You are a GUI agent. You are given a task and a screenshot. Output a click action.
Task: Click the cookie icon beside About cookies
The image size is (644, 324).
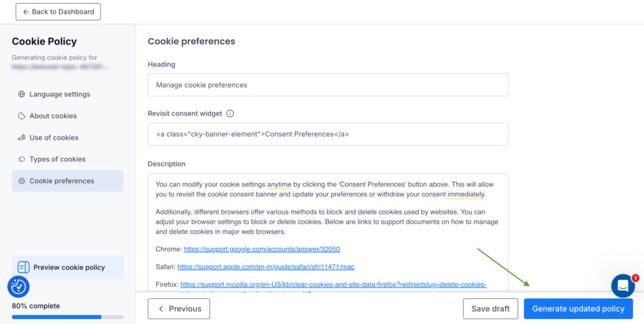pos(21,116)
